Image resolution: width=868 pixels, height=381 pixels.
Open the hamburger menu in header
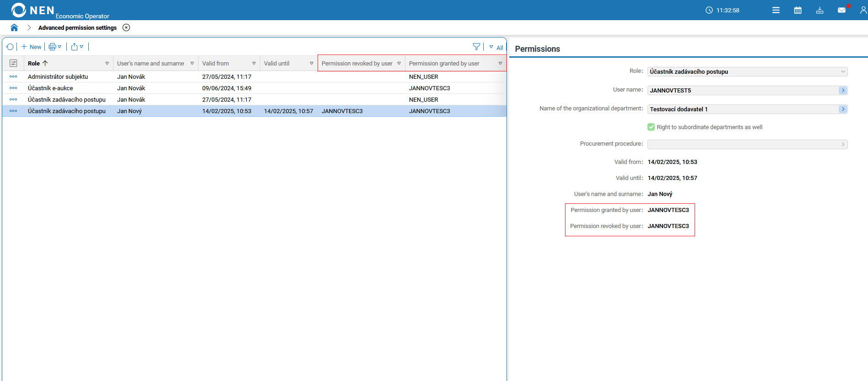click(776, 10)
